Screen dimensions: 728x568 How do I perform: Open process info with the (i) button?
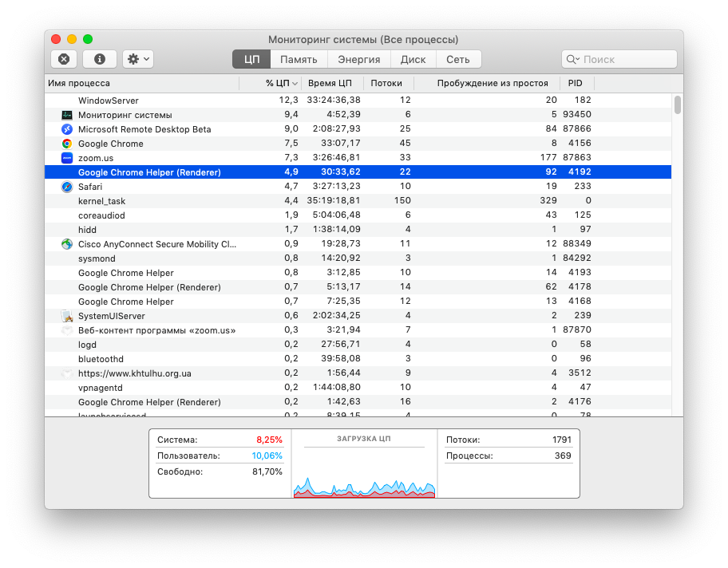[x=99, y=59]
